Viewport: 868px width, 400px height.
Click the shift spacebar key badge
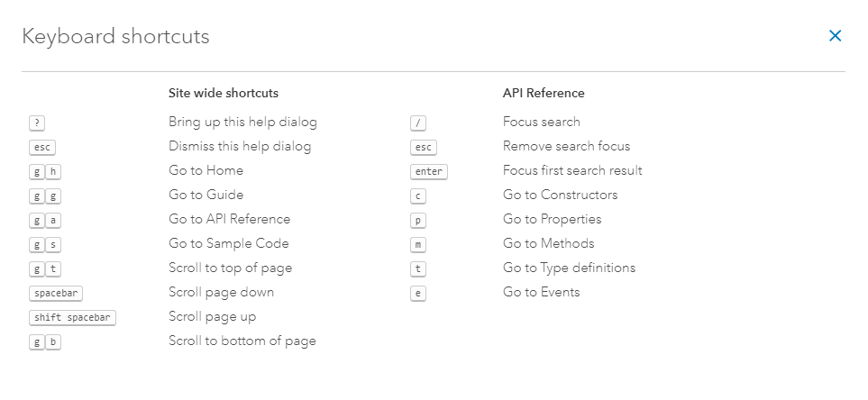point(72,317)
